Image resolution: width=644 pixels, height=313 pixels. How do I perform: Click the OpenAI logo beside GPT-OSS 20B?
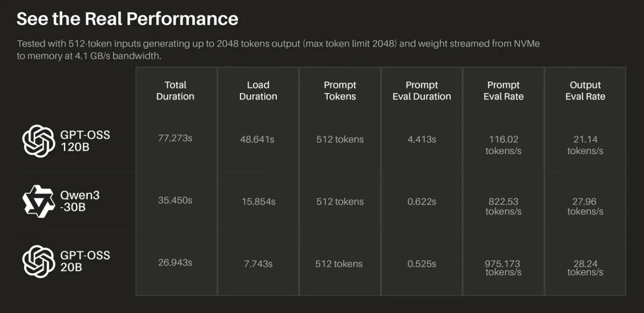[39, 261]
